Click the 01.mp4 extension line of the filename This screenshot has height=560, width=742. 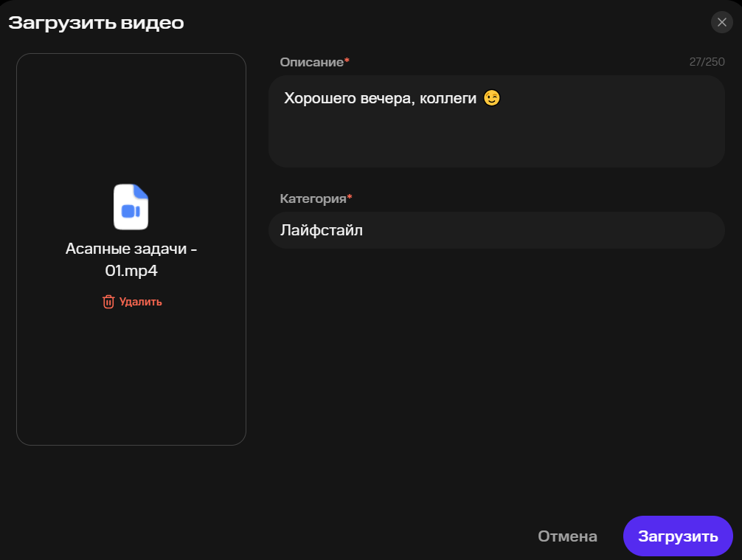131,272
